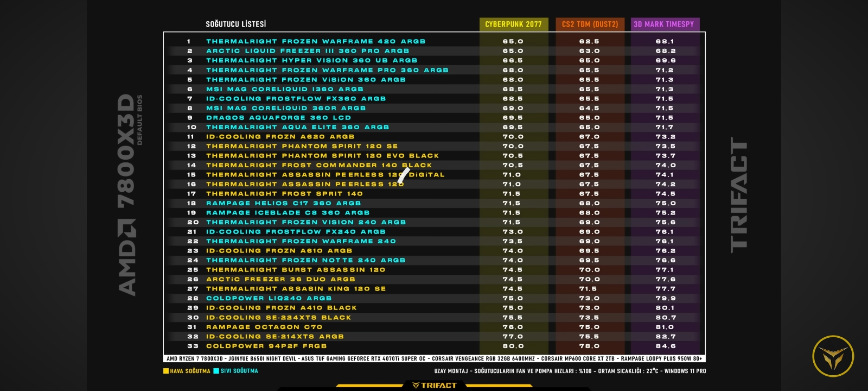Screen dimensions: 868x391
Task: Click the Hava Soğutma legend label
Action: click(190, 371)
